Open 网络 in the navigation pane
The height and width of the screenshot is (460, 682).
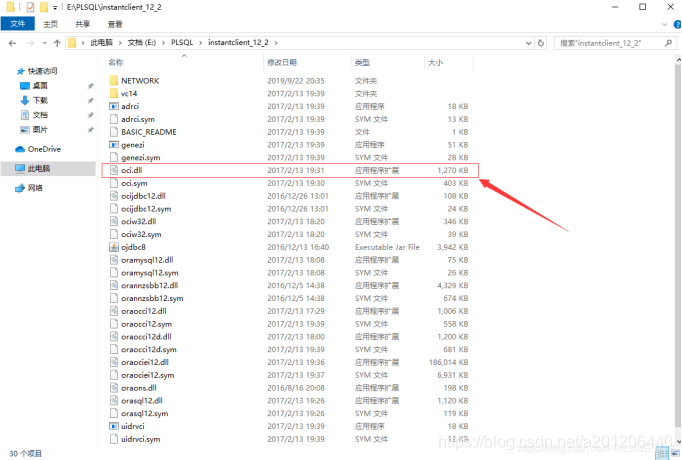click(35, 188)
